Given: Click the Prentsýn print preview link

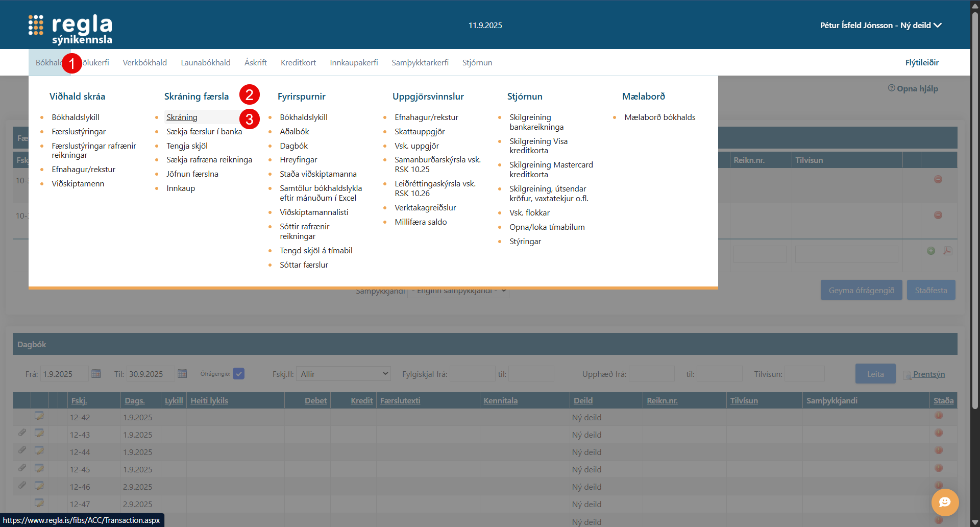Looking at the screenshot, I should coord(928,374).
